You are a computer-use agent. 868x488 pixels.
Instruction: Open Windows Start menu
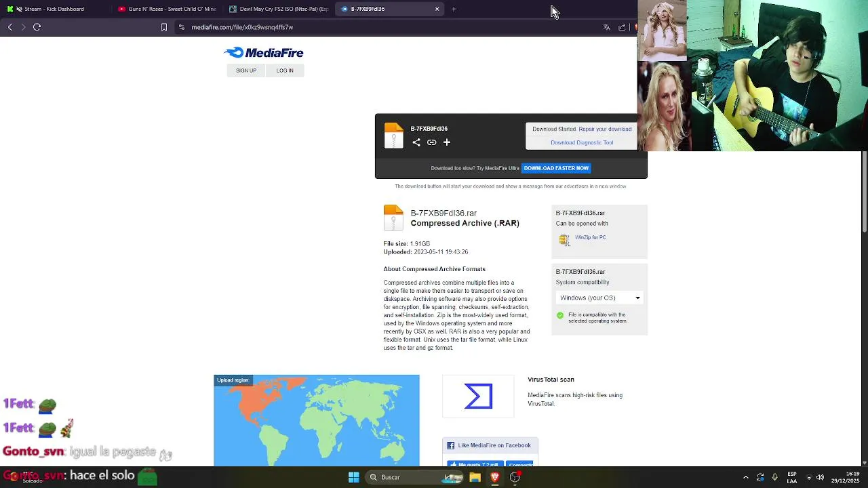354,477
